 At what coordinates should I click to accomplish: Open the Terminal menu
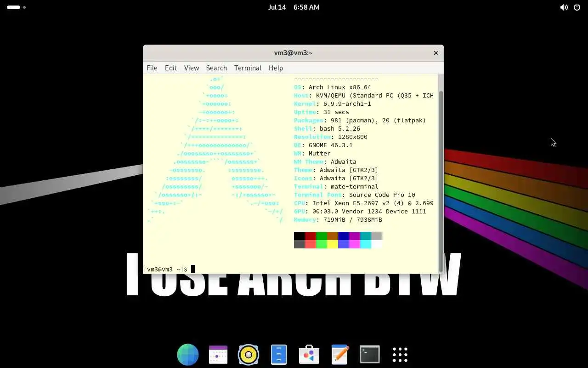[x=248, y=68]
